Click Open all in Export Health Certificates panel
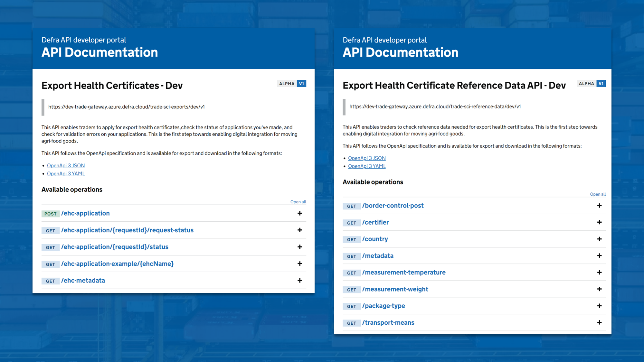Viewport: 644px width, 362px height. coord(298,202)
